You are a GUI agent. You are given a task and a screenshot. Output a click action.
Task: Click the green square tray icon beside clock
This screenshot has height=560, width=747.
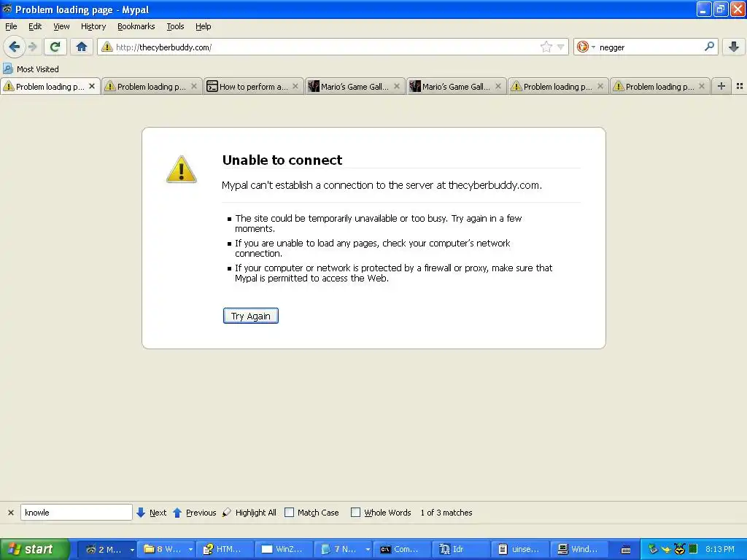click(693, 549)
